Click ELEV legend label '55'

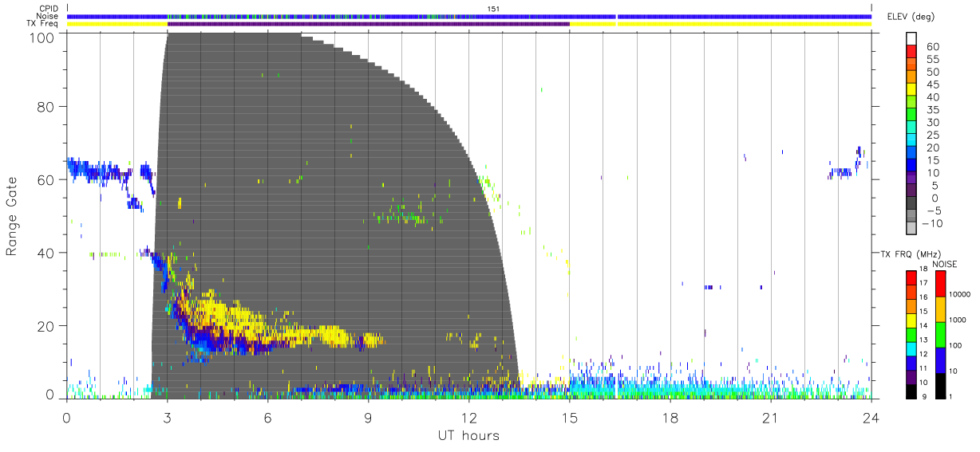click(x=933, y=60)
